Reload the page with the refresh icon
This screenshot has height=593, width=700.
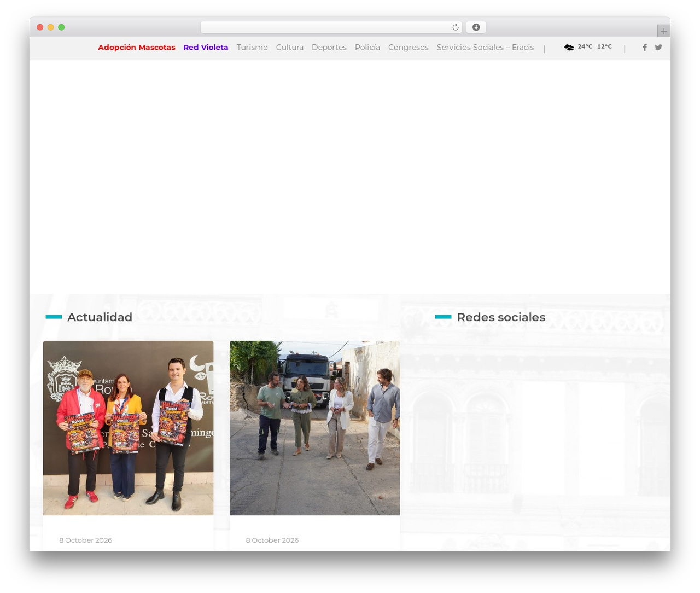pos(456,27)
